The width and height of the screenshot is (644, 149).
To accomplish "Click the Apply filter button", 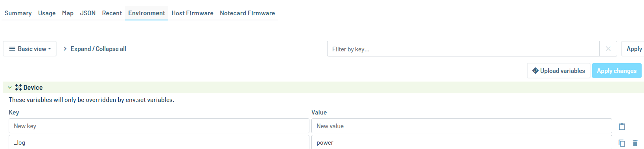I will tap(633, 49).
